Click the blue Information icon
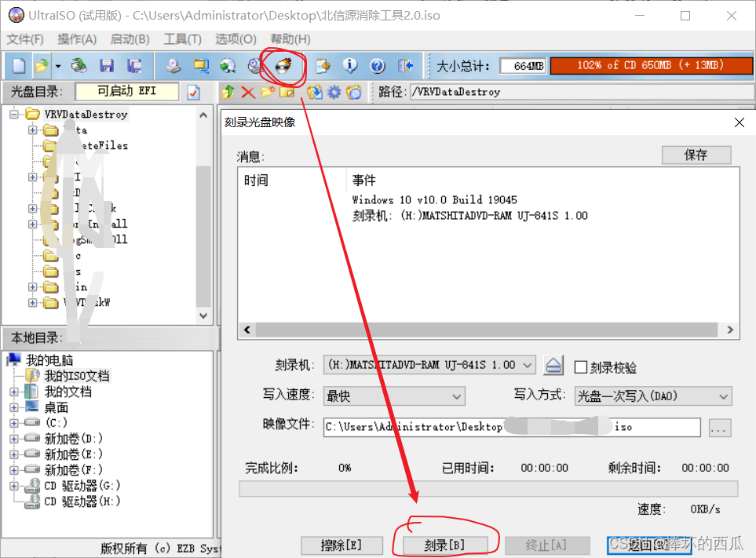This screenshot has width=756, height=558. point(350,66)
